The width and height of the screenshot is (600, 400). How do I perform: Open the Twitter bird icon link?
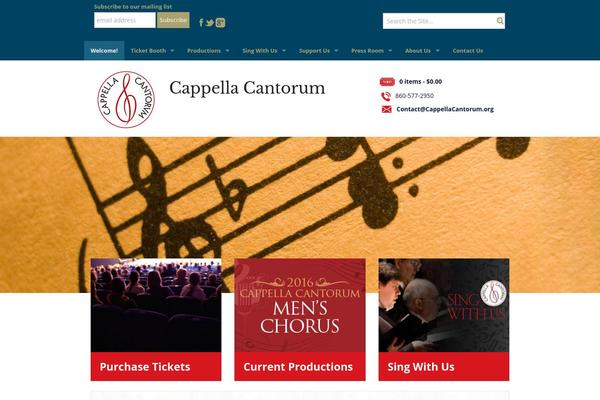(209, 23)
